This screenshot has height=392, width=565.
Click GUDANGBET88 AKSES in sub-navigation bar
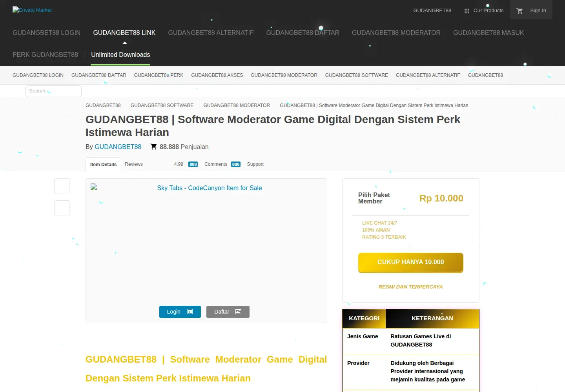point(217,75)
